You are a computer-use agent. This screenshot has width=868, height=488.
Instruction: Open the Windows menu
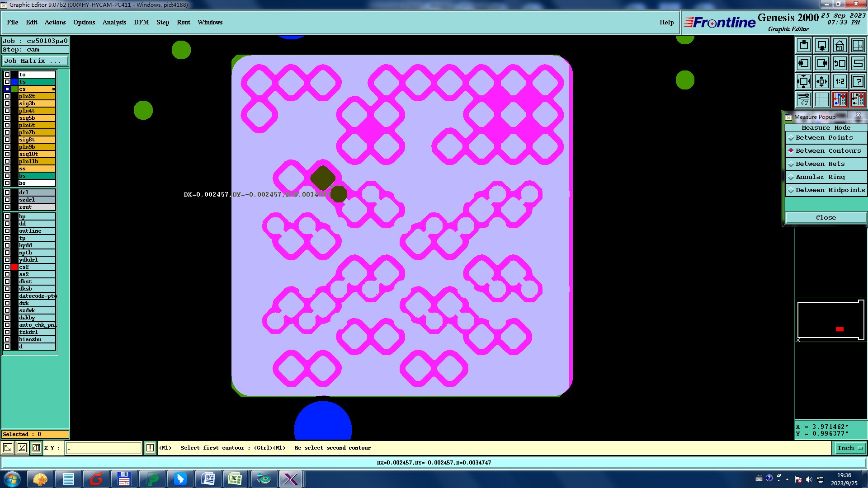click(x=210, y=22)
